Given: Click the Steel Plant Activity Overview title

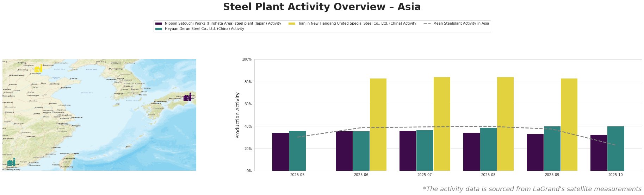Looking at the screenshot, I should click(322, 7).
